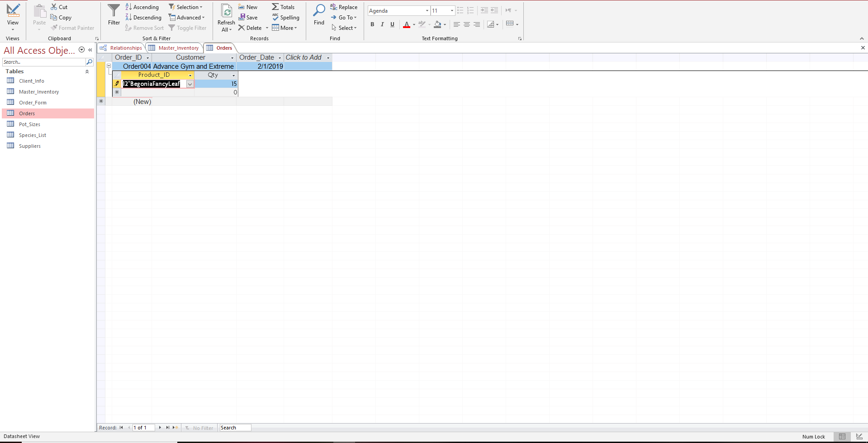This screenshot has width=868, height=443.
Task: Show Totals row
Action: click(283, 7)
